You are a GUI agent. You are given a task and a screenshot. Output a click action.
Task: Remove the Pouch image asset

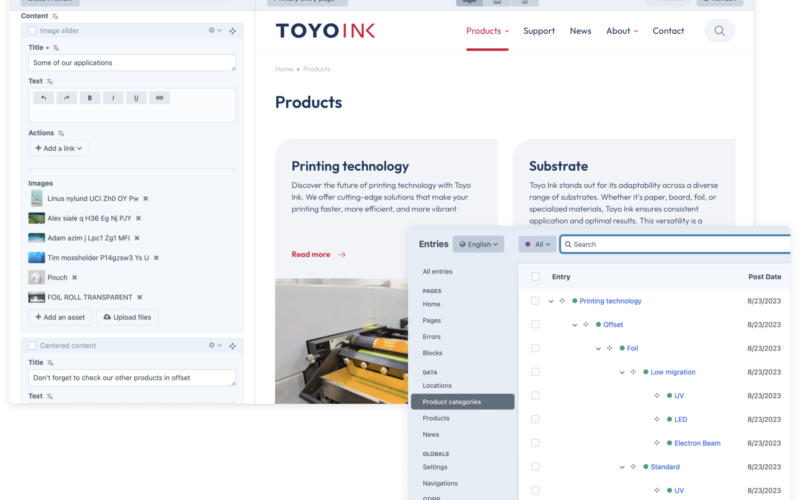pos(74,278)
